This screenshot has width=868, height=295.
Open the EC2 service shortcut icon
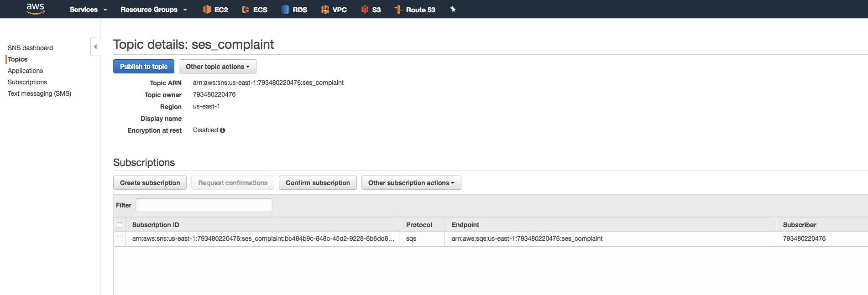pyautogui.click(x=207, y=10)
